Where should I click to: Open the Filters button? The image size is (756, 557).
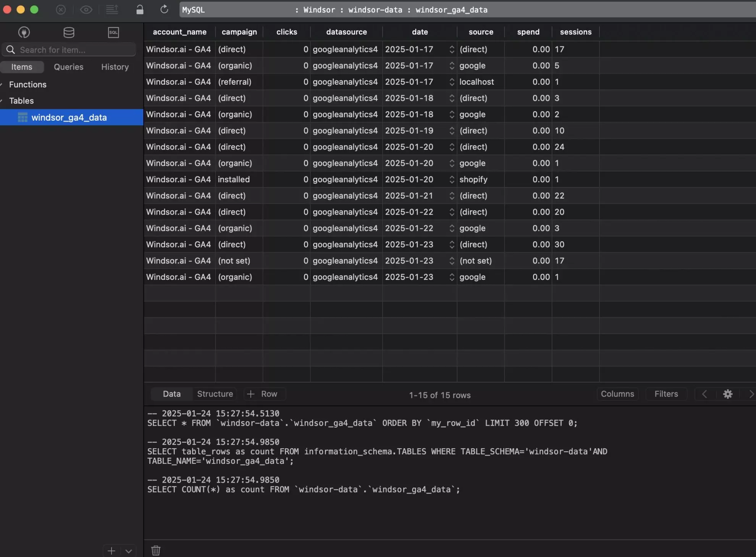tap(666, 394)
